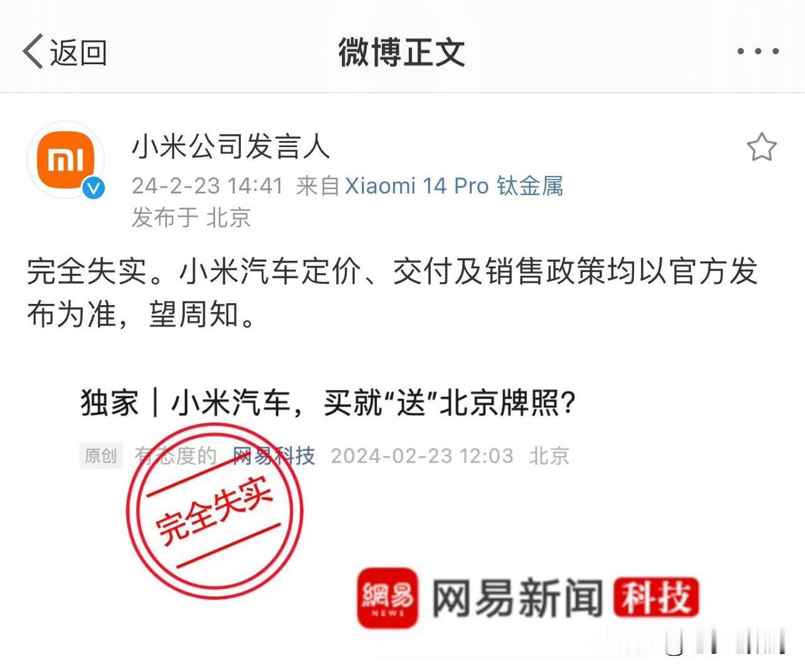
Task: Follow the Xiaomi 14 Pro 钛金属 source link
Action: pos(454,186)
